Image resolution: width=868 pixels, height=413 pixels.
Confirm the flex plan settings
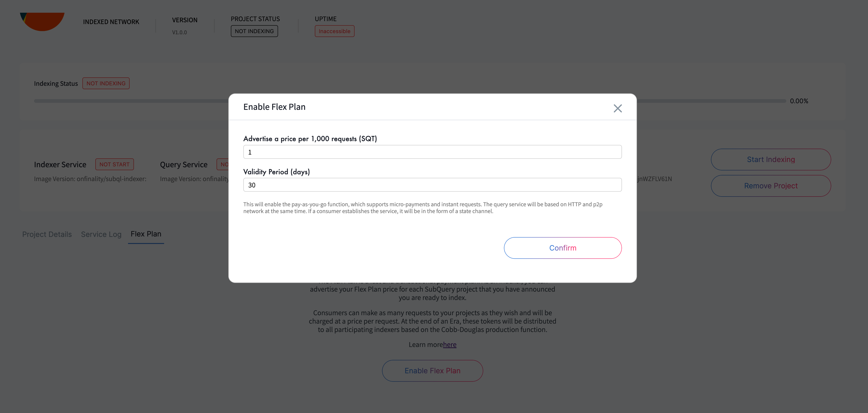pyautogui.click(x=562, y=248)
